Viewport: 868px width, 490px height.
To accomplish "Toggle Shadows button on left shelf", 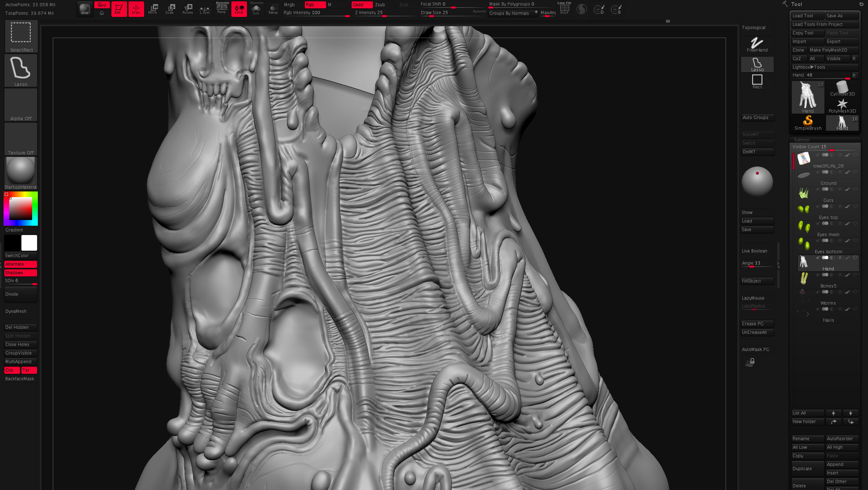I will point(21,273).
